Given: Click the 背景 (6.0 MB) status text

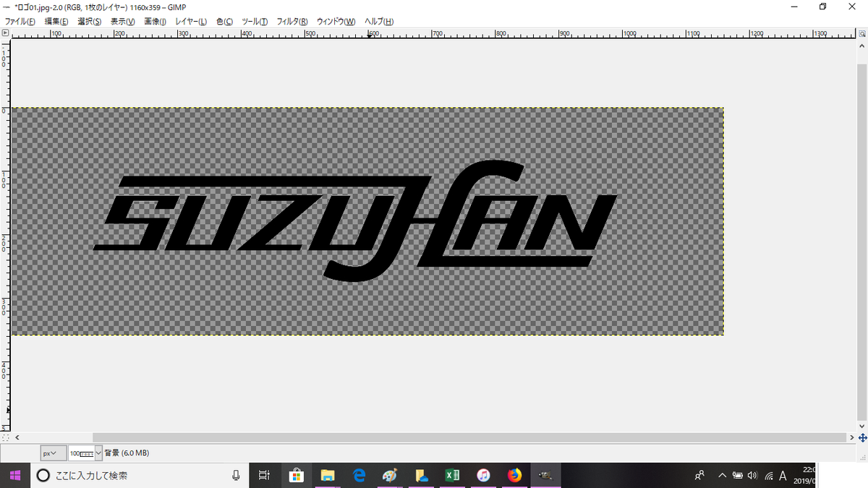Looking at the screenshot, I should (127, 453).
